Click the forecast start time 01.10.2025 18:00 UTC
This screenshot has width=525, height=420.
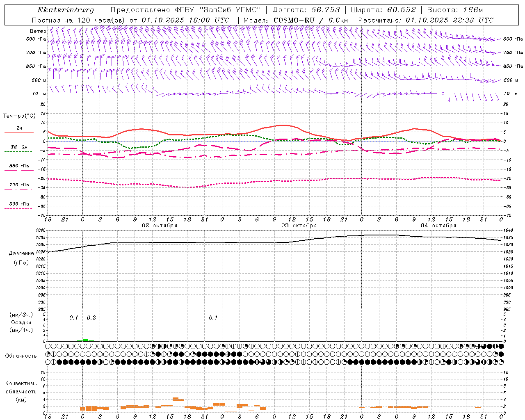(185, 20)
